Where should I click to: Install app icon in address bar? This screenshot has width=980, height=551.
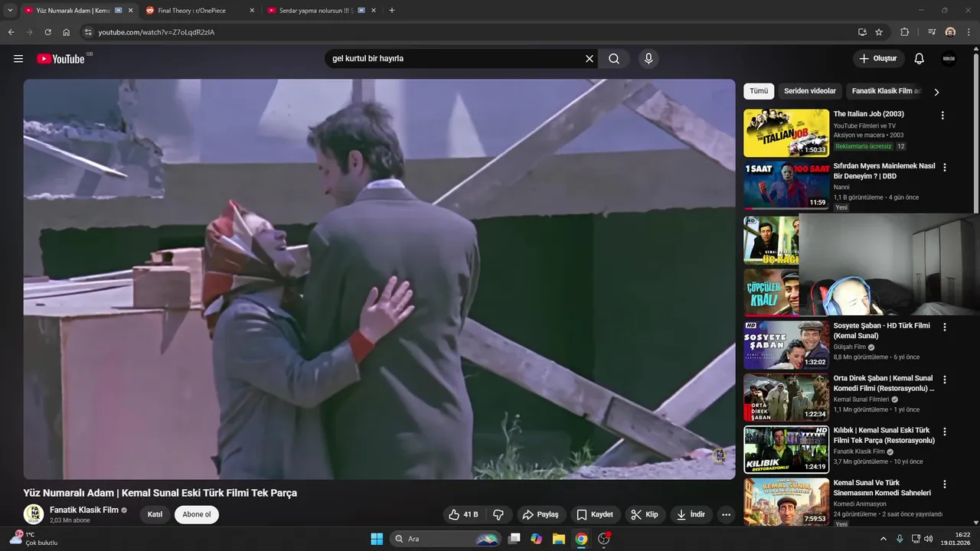pyautogui.click(x=862, y=32)
